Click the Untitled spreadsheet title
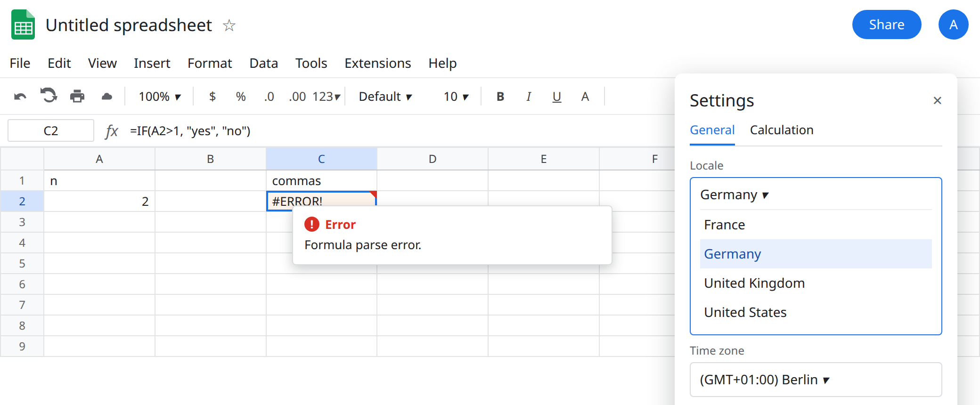The height and width of the screenshot is (405, 980). (x=129, y=25)
